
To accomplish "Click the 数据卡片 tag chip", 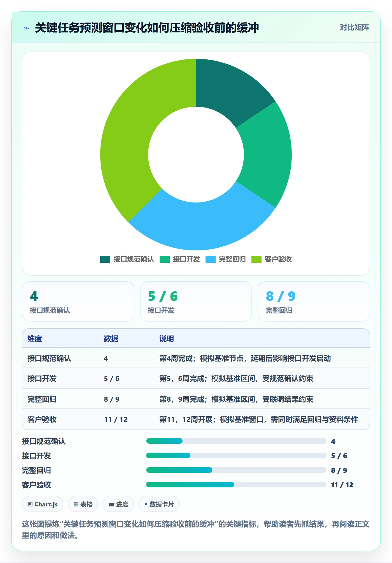I will (159, 504).
